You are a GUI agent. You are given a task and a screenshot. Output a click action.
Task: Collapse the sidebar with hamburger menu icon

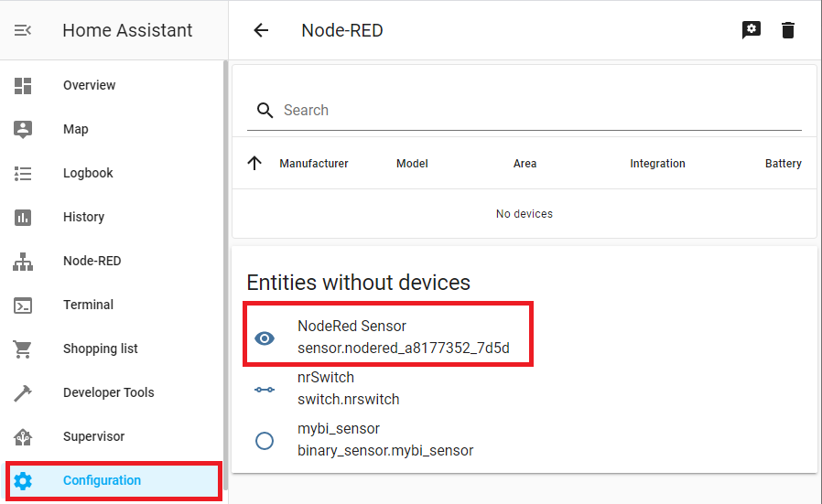tap(23, 30)
